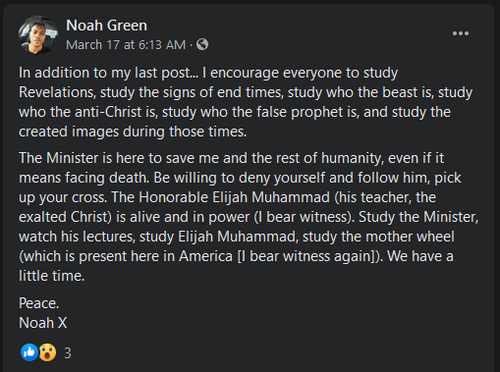The height and width of the screenshot is (372, 500).
Task: Click the phrase "Honorable Elijah Muhammad"
Action: pyautogui.click(x=234, y=197)
